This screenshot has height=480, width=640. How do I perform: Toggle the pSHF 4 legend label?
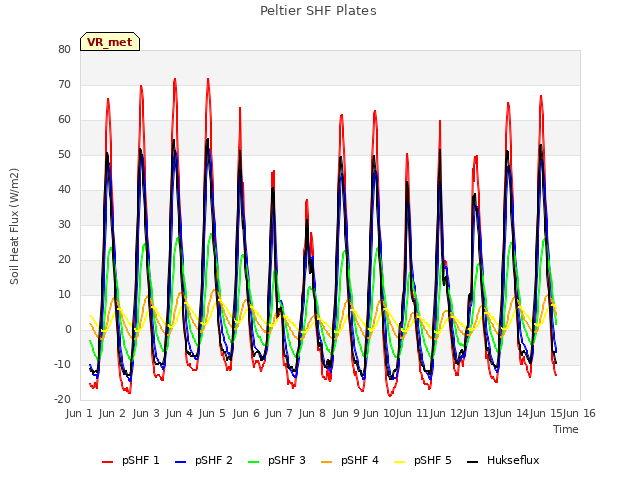coord(360,460)
